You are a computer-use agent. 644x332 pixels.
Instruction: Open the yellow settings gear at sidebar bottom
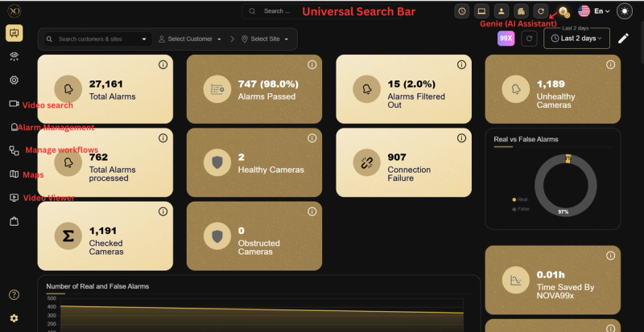pos(14,318)
